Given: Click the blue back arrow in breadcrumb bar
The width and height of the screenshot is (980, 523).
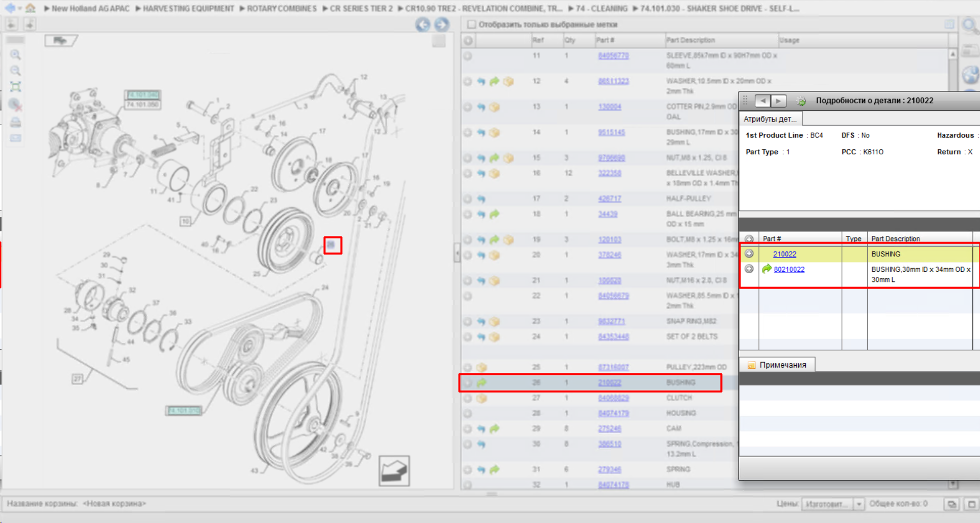Looking at the screenshot, I should pos(10,8).
